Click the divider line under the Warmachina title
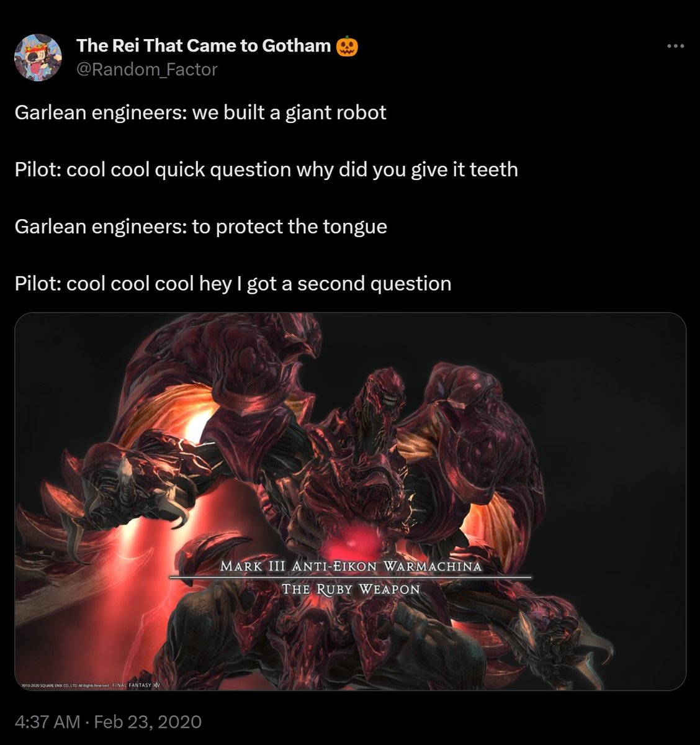This screenshot has width=700, height=745. pos(350,577)
